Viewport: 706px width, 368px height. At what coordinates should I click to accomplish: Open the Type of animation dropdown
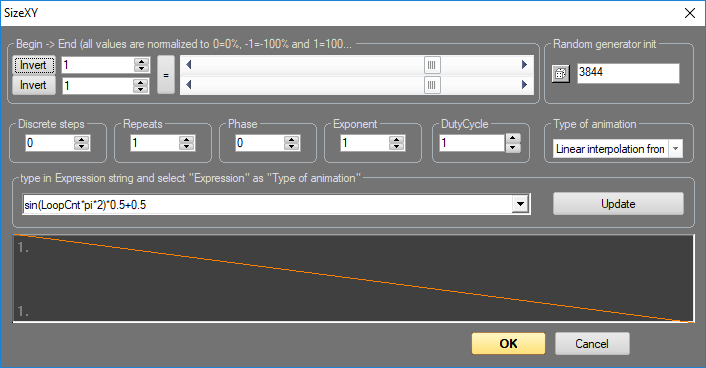pyautogui.click(x=675, y=149)
